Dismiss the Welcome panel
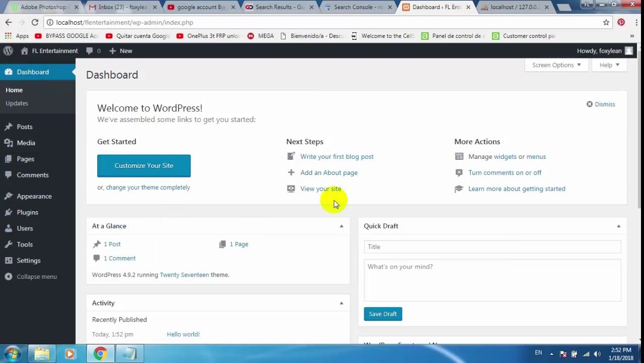 pos(601,104)
